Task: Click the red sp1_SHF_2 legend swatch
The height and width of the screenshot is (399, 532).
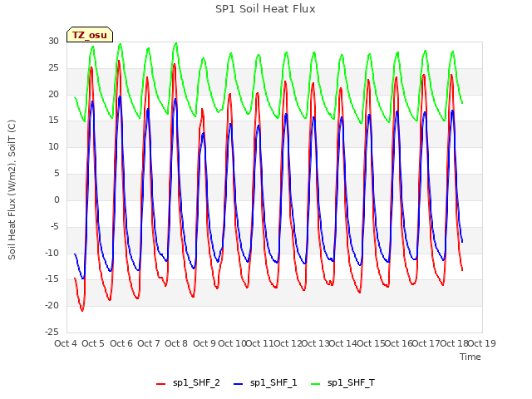Action: [x=160, y=384]
